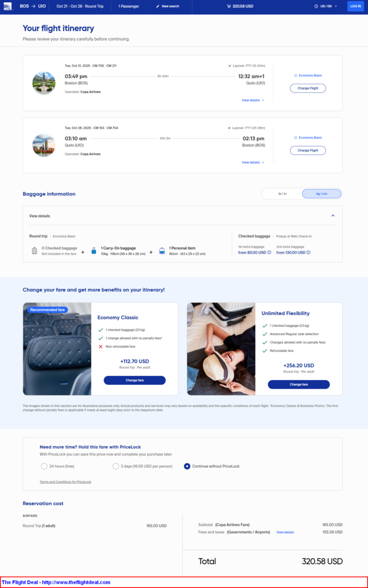Open Terms and Conditions for PriceLock
368x588 pixels.
65,482
